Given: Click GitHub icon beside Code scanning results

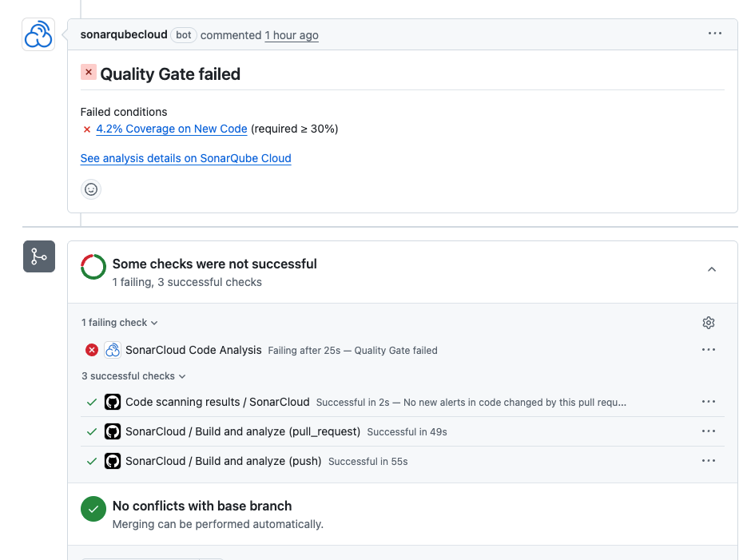Looking at the screenshot, I should [x=113, y=403].
